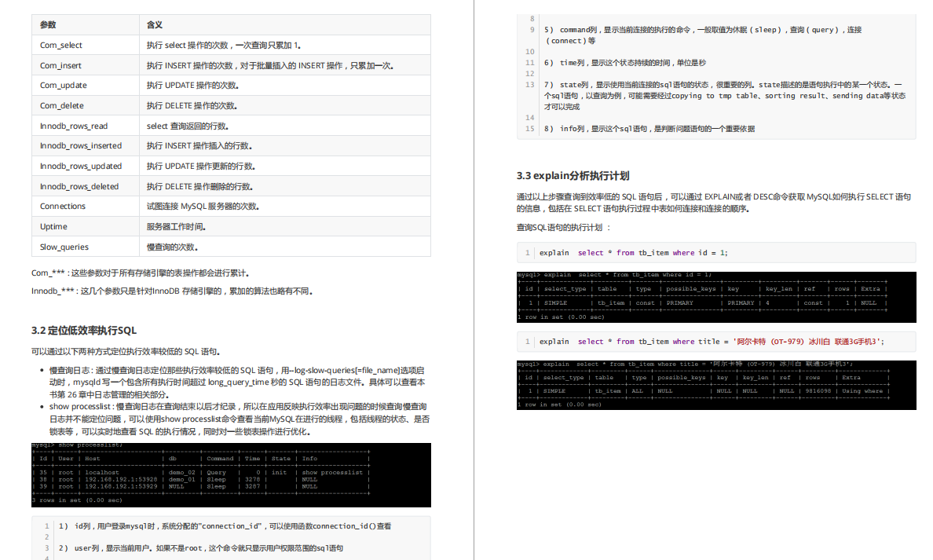Click code line '7) state列'
Screen dimensions: 933x560
tap(725, 95)
